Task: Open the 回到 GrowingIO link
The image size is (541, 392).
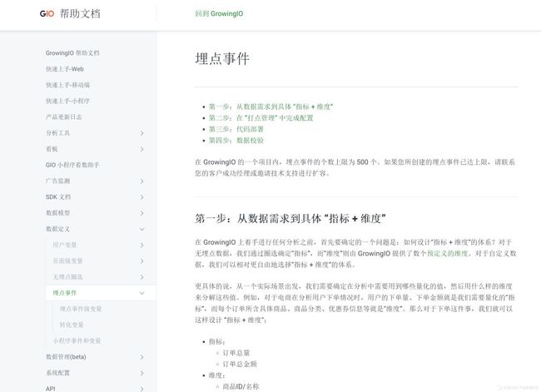Action: tap(219, 13)
